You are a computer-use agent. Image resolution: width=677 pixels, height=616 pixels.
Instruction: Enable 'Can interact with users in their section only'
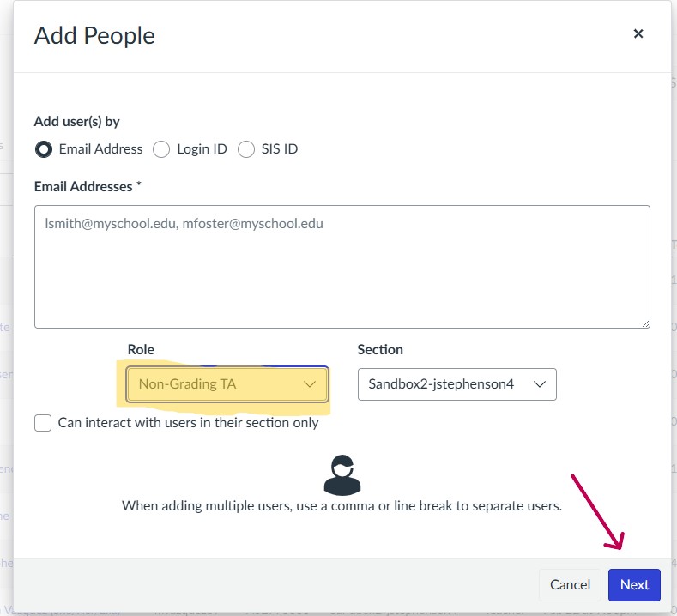43,423
